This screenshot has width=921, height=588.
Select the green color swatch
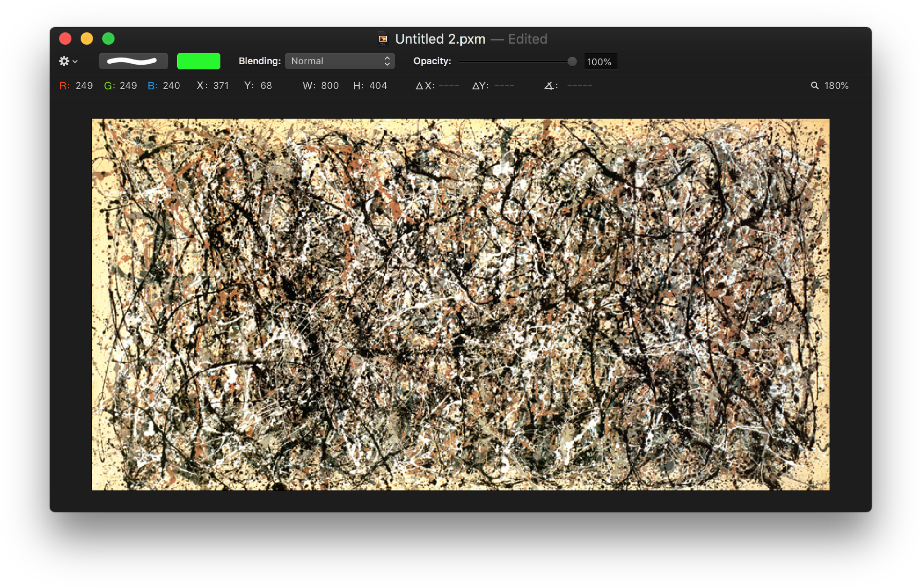point(199,61)
